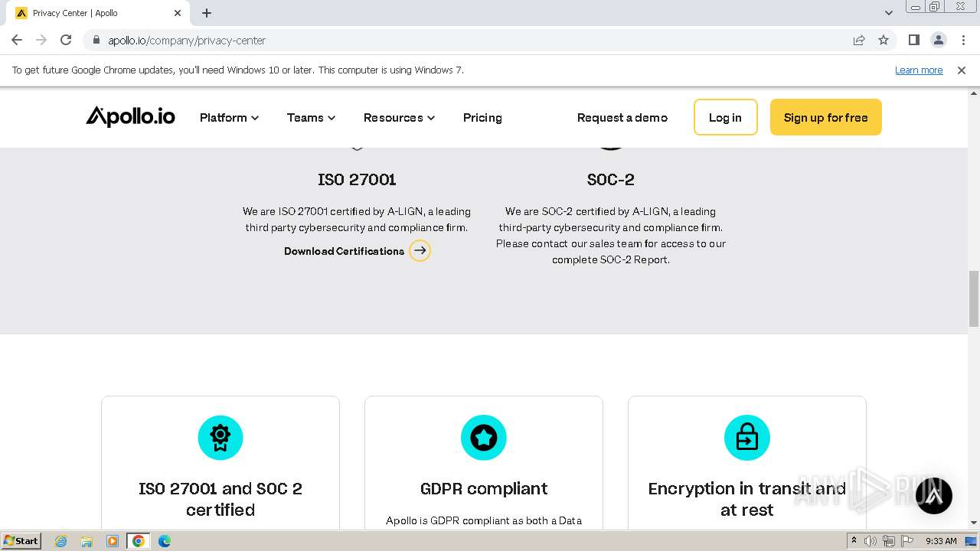
Task: Expand the Platform menu
Action: (229, 117)
